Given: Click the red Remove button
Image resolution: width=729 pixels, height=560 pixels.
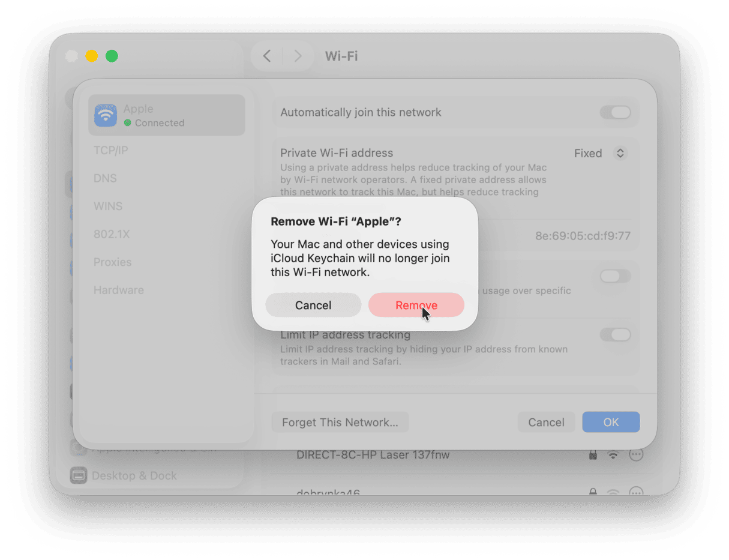Looking at the screenshot, I should [416, 305].
